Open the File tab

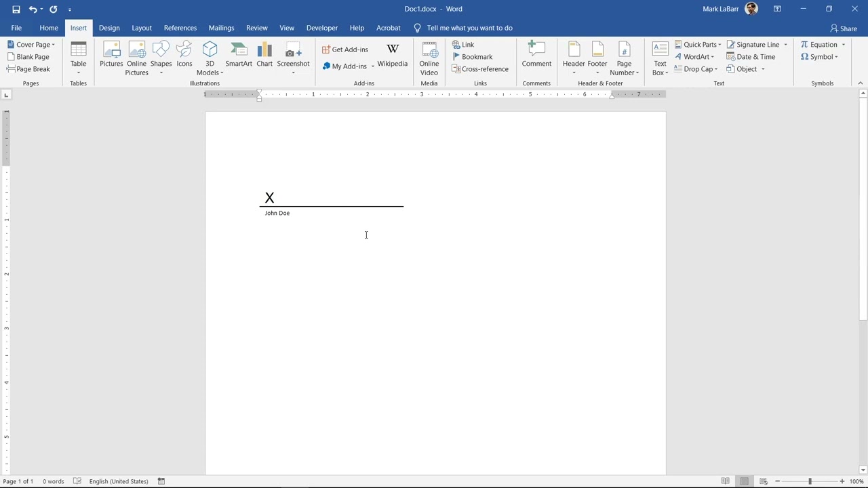tap(16, 28)
